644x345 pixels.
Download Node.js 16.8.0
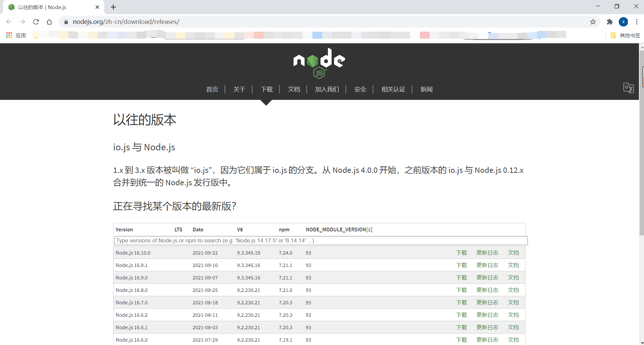pos(462,290)
